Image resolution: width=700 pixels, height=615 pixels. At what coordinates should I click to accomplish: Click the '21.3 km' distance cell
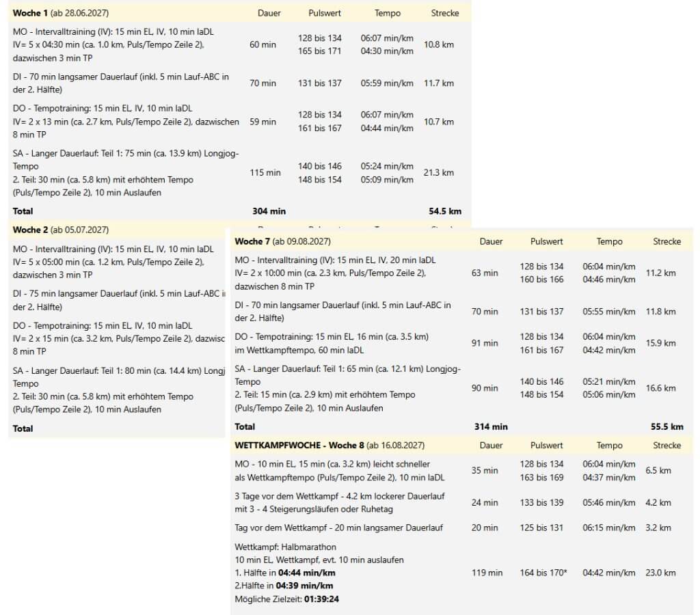pyautogui.click(x=439, y=173)
